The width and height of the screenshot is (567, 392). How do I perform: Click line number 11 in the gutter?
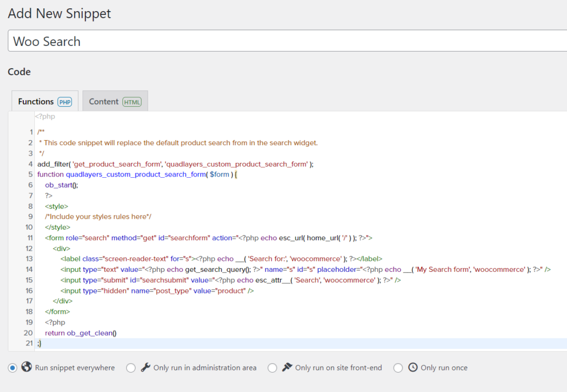point(30,238)
